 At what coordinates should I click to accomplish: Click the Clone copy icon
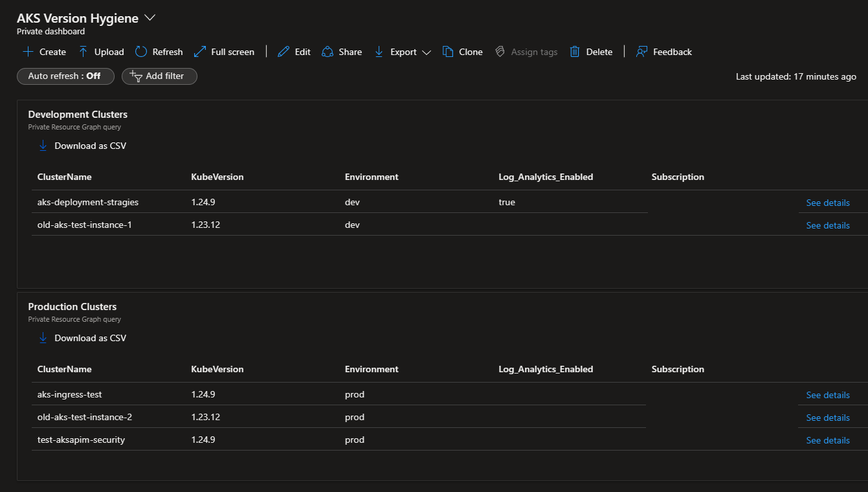448,52
